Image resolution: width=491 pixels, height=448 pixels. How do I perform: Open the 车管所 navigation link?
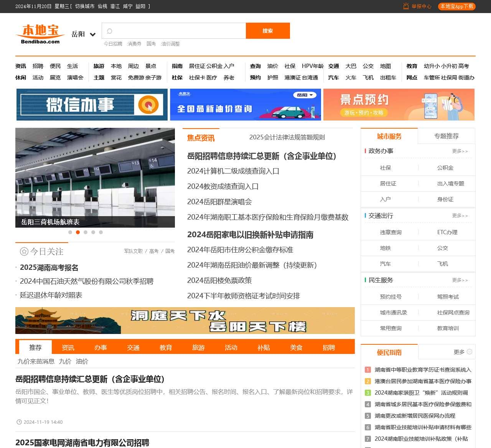click(432, 78)
